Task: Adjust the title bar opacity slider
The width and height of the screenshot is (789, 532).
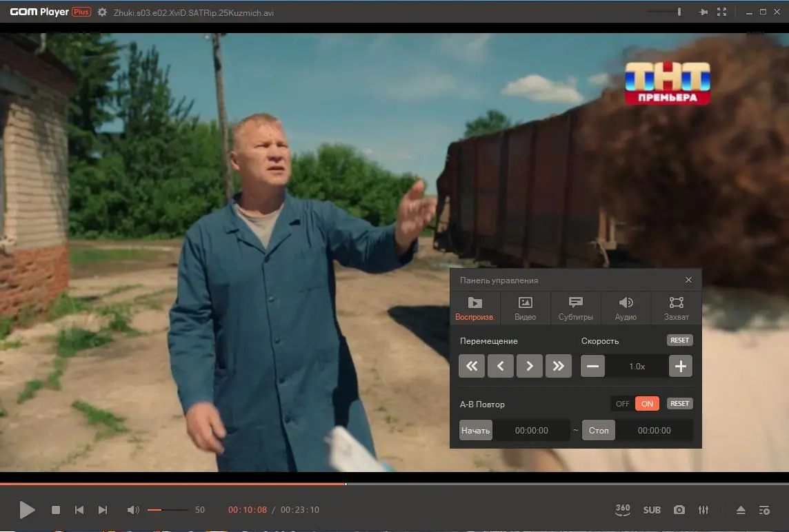Action: (x=664, y=12)
